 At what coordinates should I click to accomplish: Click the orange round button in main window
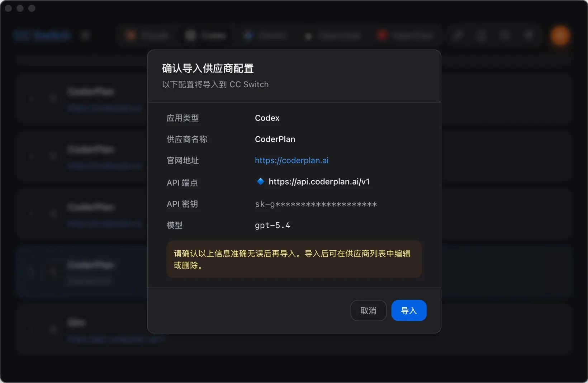[x=560, y=36]
